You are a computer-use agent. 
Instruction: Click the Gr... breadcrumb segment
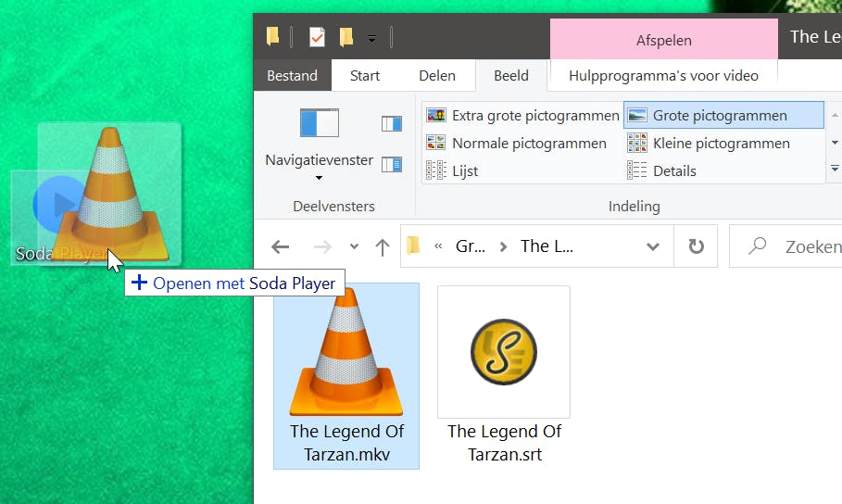click(x=471, y=246)
